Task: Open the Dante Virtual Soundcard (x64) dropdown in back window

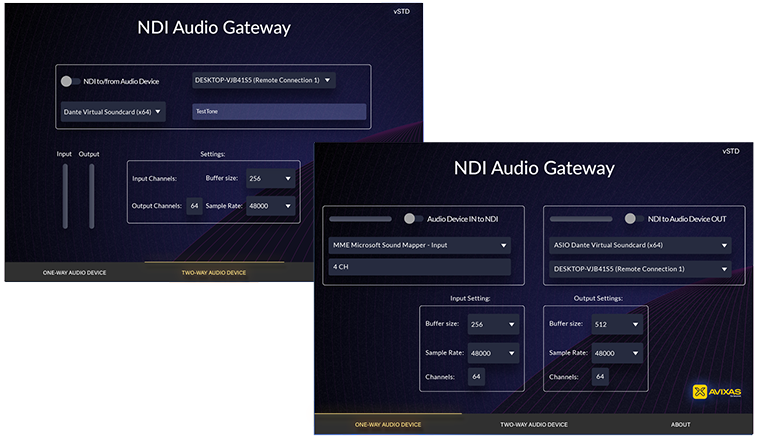Action: click(113, 112)
